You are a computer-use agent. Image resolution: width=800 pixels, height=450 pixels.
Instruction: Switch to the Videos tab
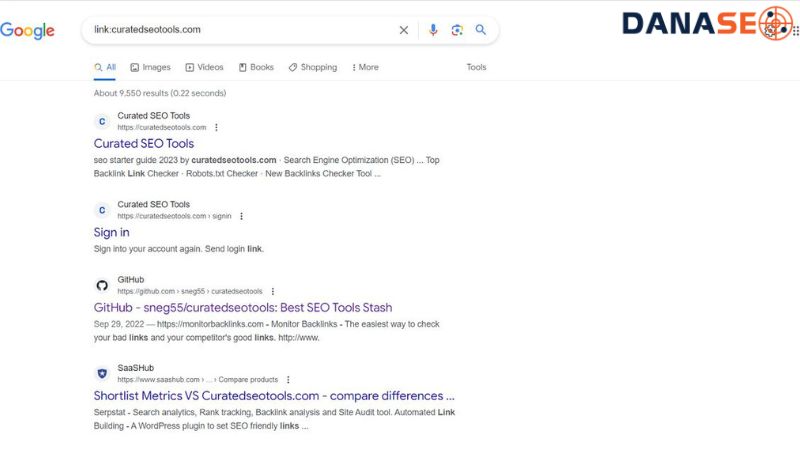(x=204, y=67)
